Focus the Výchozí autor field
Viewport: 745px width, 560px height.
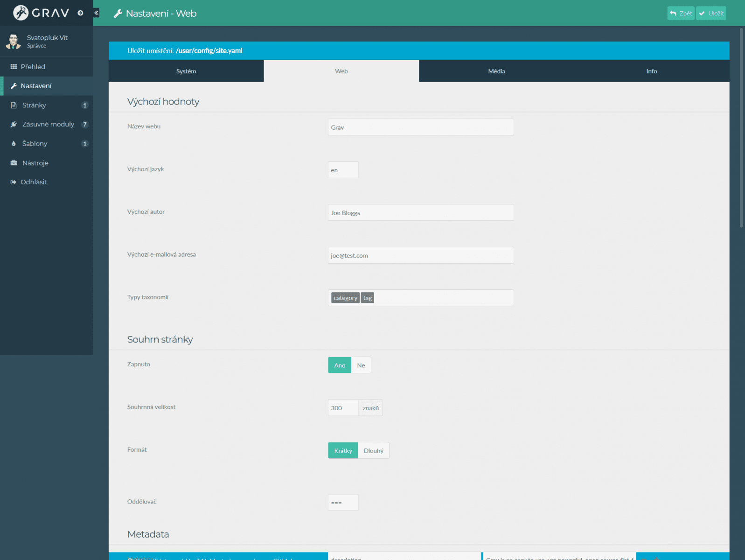point(421,213)
